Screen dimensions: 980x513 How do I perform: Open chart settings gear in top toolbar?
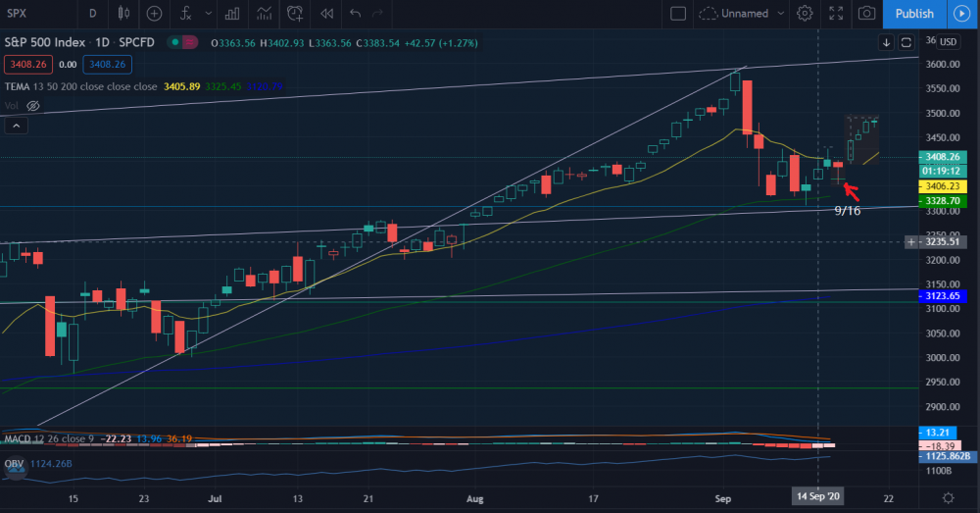pyautogui.click(x=805, y=14)
